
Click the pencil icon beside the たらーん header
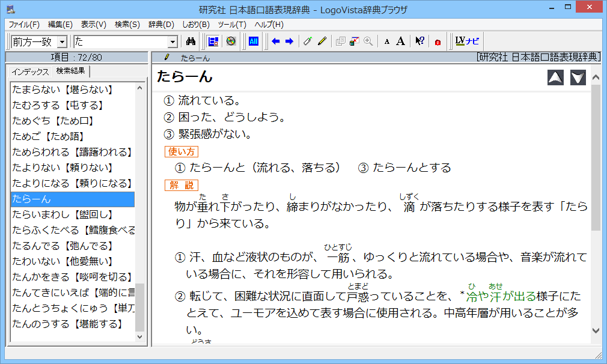click(x=167, y=57)
